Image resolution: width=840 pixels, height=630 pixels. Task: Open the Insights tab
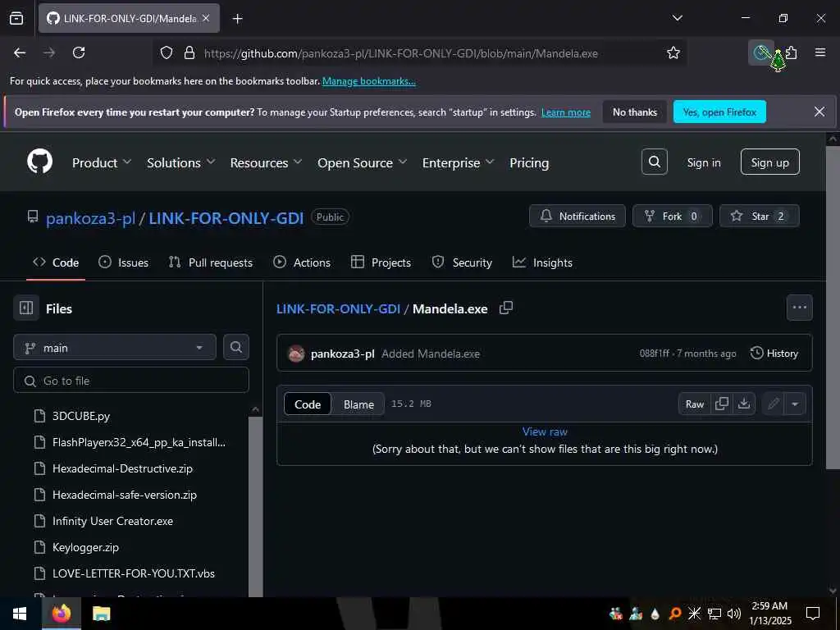point(543,262)
